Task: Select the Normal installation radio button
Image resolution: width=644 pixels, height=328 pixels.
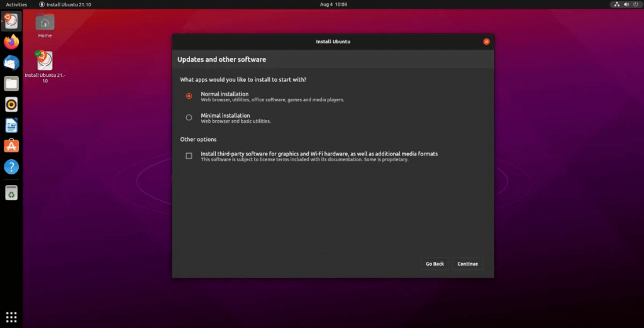Action: [189, 96]
